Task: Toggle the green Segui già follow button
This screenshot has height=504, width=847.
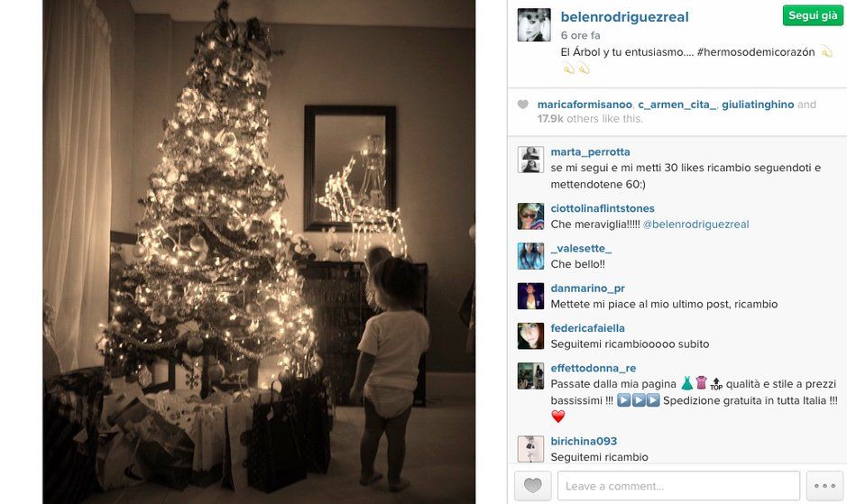Action: coord(813,15)
